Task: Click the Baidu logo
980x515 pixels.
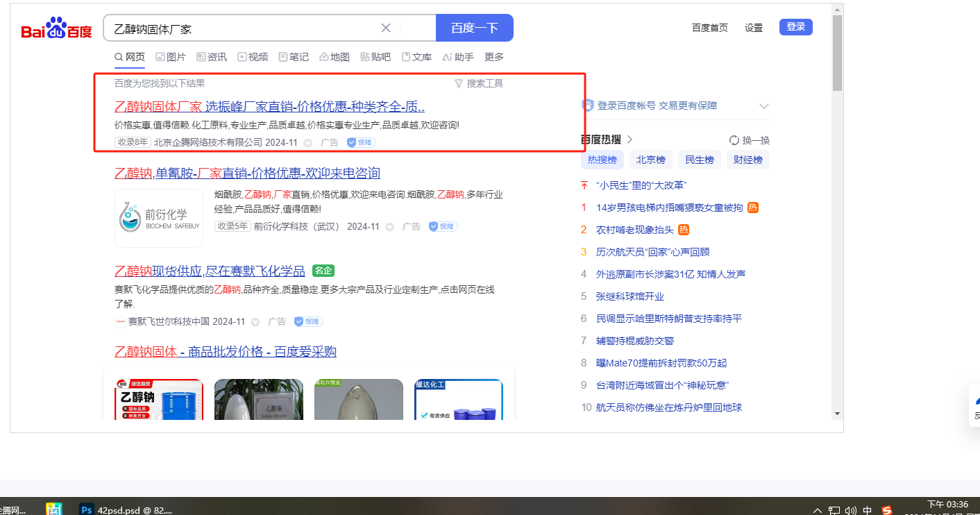Action: tap(56, 29)
